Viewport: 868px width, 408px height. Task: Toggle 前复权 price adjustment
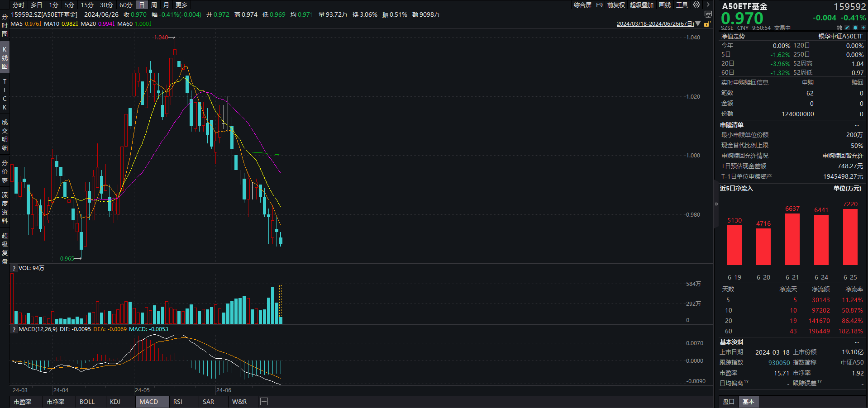click(x=616, y=5)
